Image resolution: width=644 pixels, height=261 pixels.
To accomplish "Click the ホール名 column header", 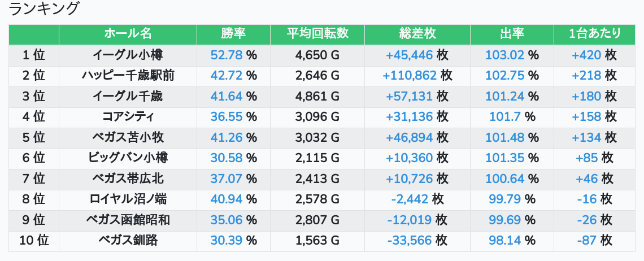I will (128, 34).
